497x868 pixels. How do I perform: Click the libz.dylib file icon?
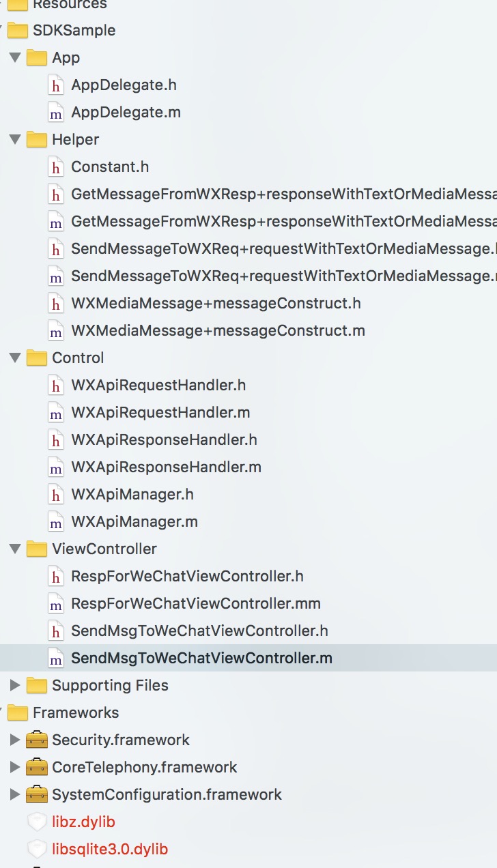coord(37,822)
